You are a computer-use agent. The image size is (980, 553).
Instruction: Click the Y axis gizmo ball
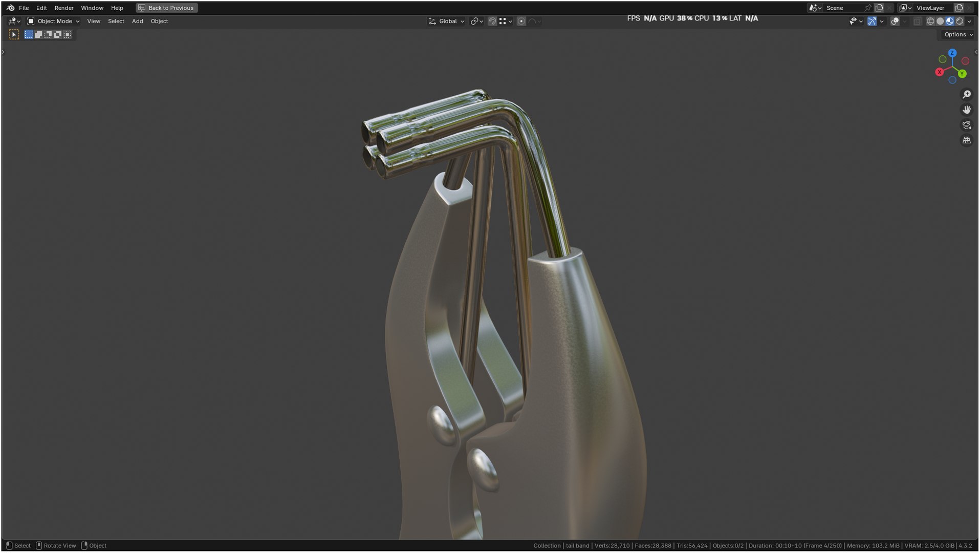962,74
